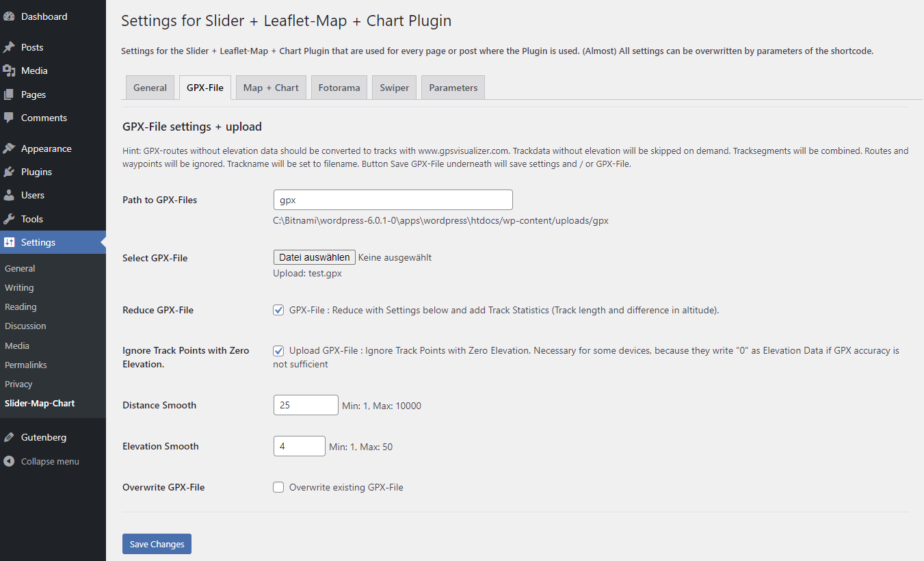Screen dimensions: 924x561
Task: Open the Privacy settings link
Action: (x=18, y=384)
